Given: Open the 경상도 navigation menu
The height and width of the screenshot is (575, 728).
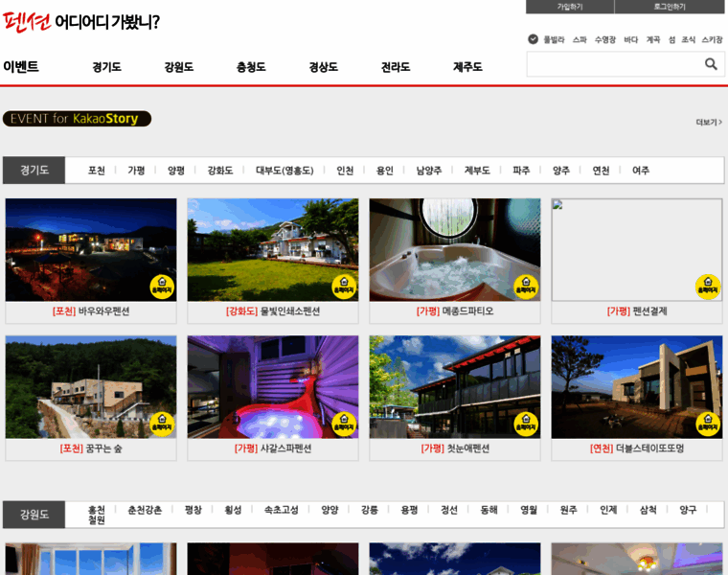Looking at the screenshot, I should (324, 67).
